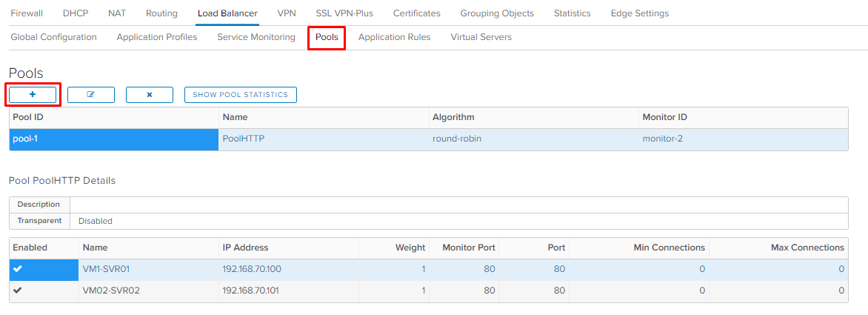Click the enabled checkmark for VM02-SVR02
Image resolution: width=868 pixels, height=315 pixels.
(x=17, y=290)
